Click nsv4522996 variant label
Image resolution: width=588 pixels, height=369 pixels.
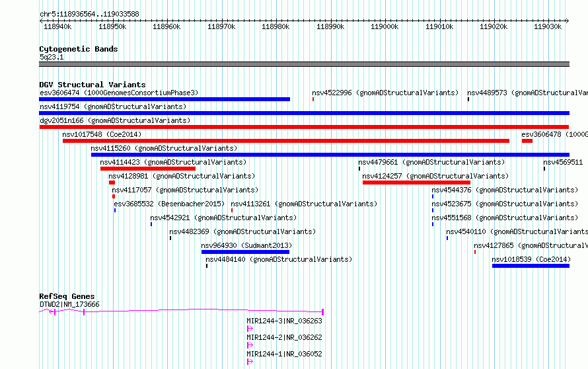(x=385, y=93)
